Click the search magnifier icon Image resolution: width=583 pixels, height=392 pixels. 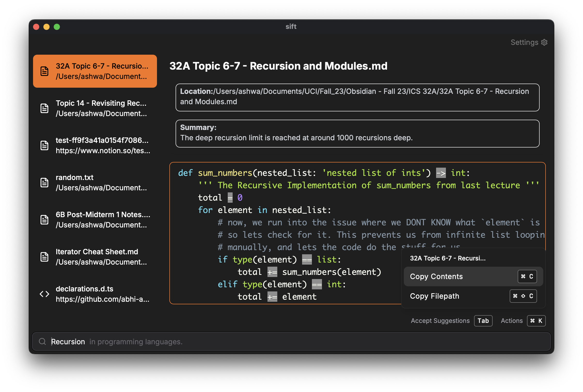(x=42, y=341)
